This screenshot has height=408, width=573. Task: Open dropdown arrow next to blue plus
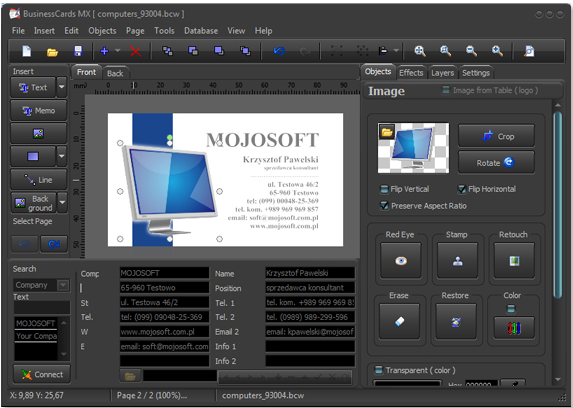click(118, 50)
